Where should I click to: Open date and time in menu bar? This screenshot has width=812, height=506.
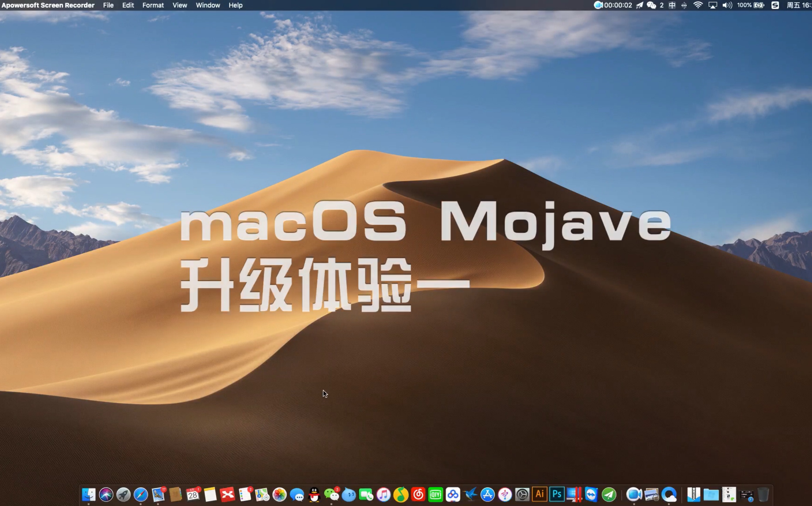click(x=799, y=5)
